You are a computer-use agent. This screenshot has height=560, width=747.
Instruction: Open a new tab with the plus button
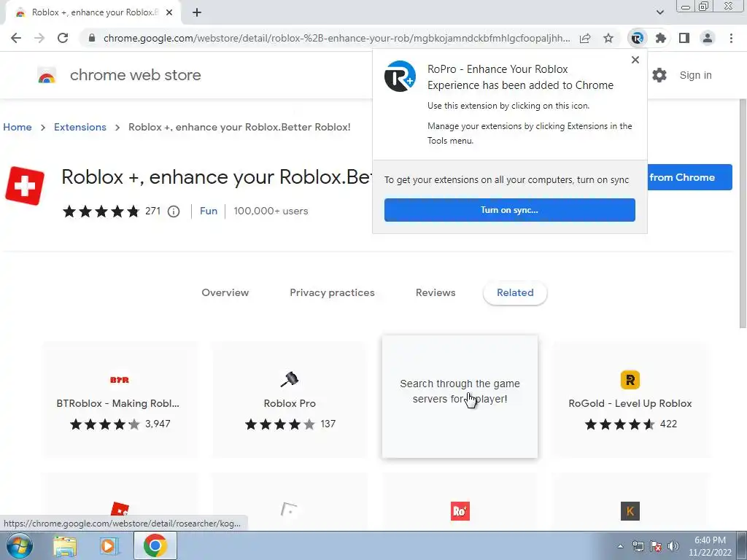197,12
